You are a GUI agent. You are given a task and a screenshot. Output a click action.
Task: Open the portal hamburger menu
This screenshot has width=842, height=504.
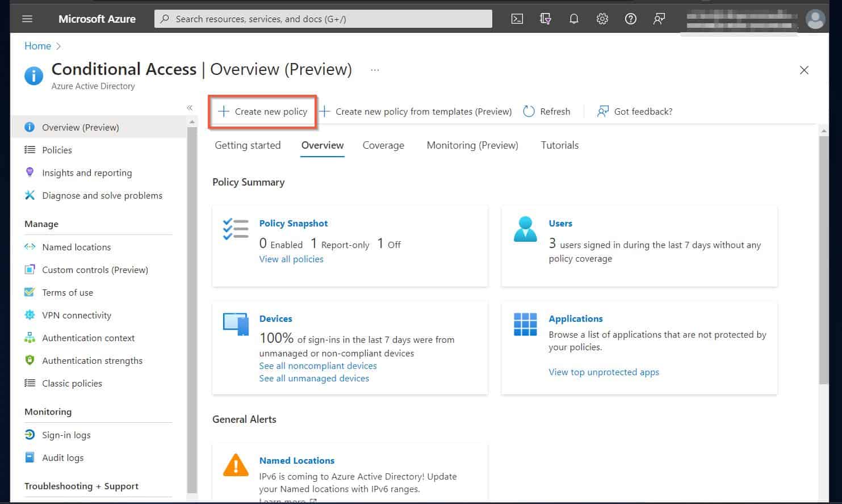27,18
